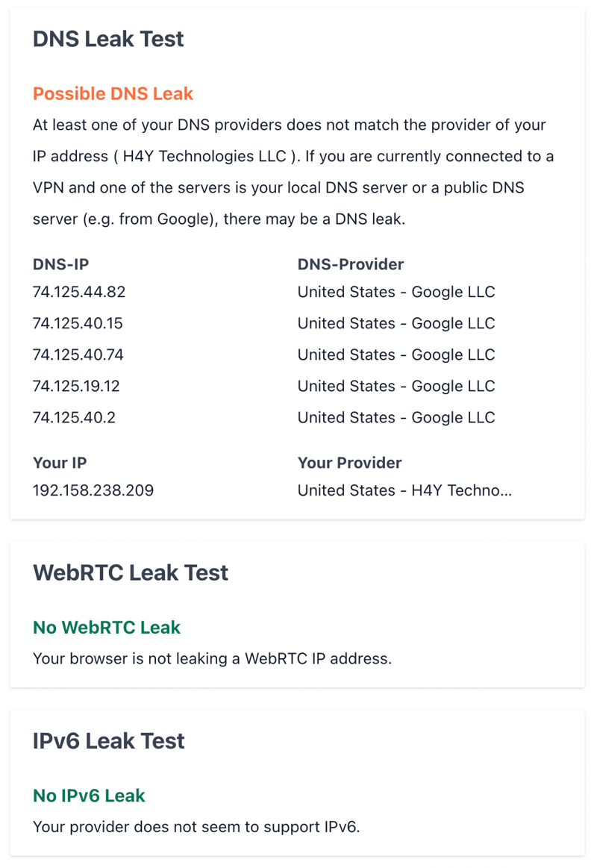Select DNS IP 74.125.40.74

click(x=78, y=355)
